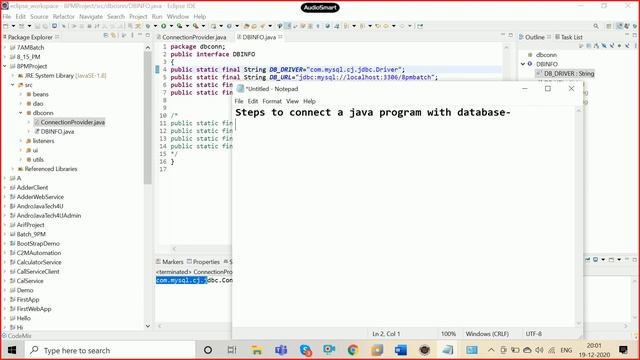Click the Notepad icon in taskbar

tap(448, 350)
